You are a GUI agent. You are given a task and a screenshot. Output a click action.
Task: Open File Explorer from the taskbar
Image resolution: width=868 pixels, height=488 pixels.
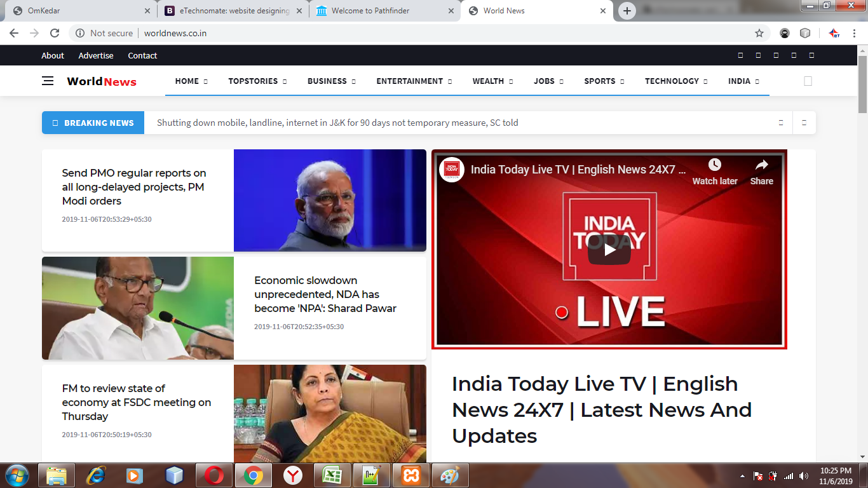tap(57, 475)
